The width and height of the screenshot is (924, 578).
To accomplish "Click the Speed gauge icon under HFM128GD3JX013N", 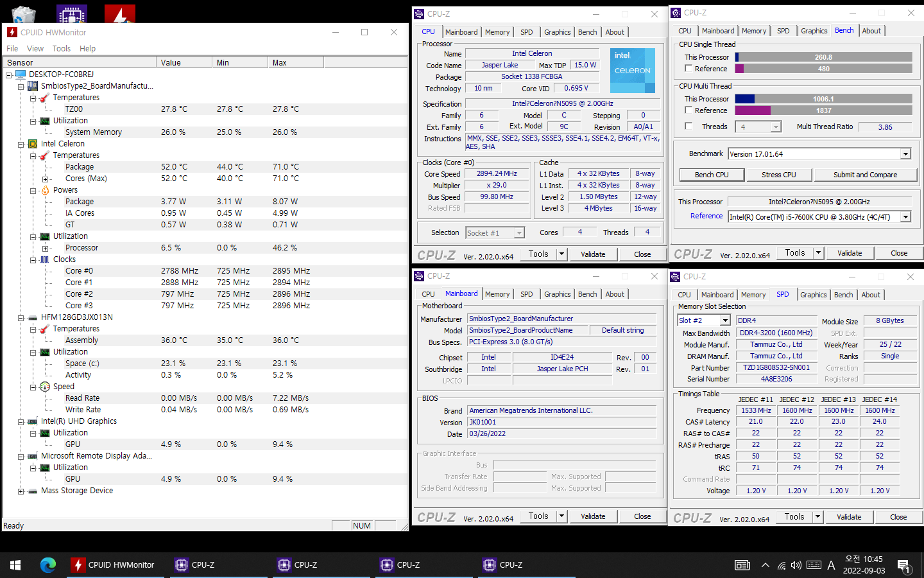I will pos(45,387).
